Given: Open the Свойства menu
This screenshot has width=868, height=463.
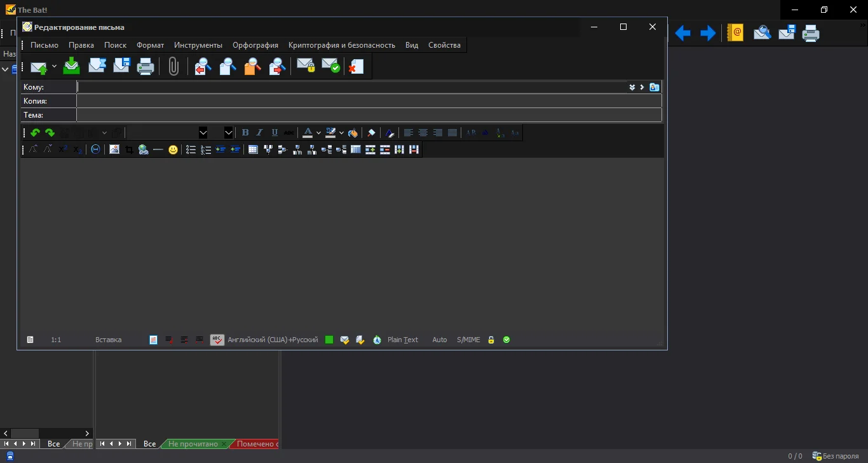Looking at the screenshot, I should [x=445, y=45].
